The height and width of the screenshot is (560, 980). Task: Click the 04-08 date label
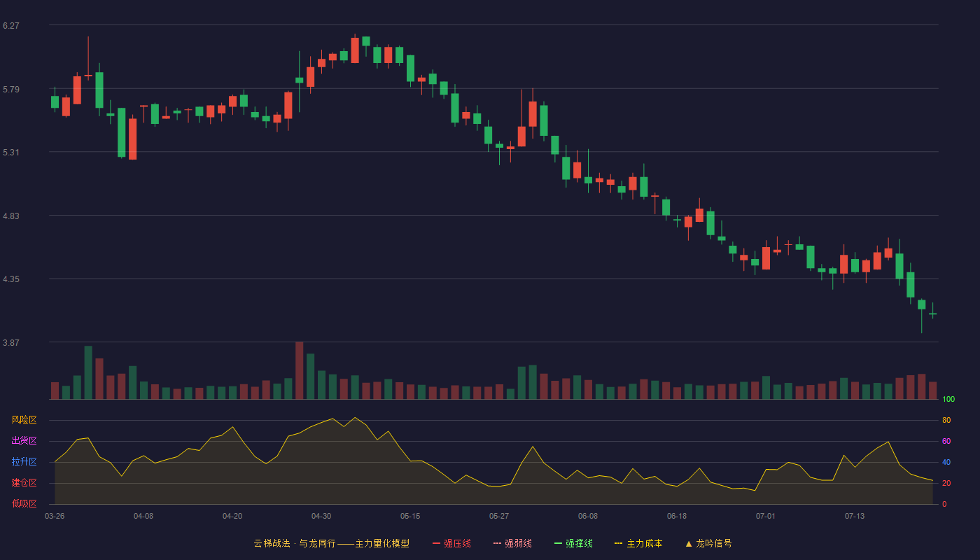click(143, 516)
